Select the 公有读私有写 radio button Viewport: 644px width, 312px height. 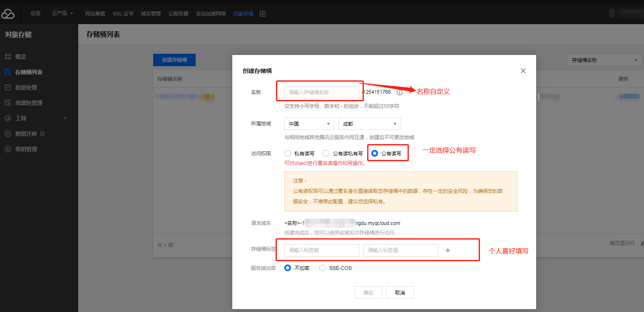[326, 153]
